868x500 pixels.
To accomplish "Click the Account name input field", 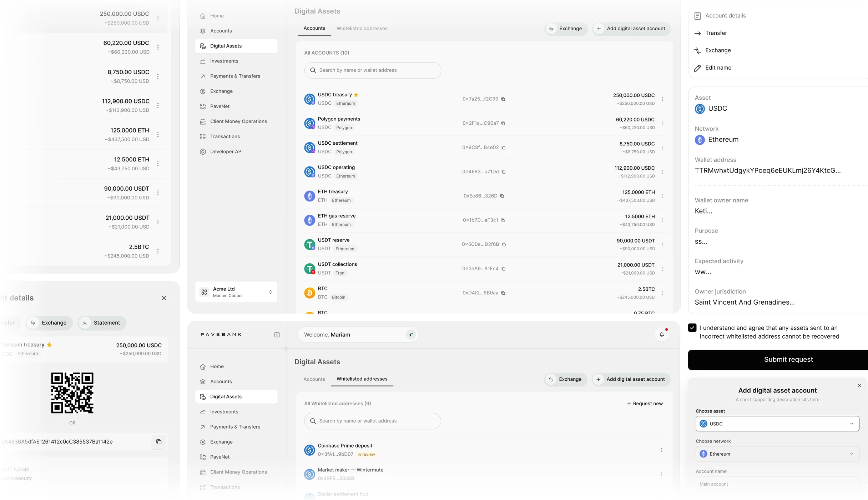I will point(777,484).
